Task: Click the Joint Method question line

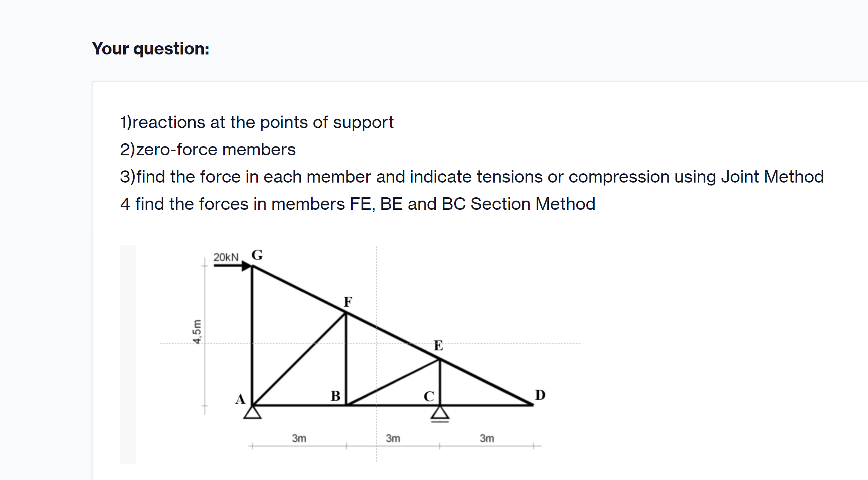Action: tap(472, 177)
